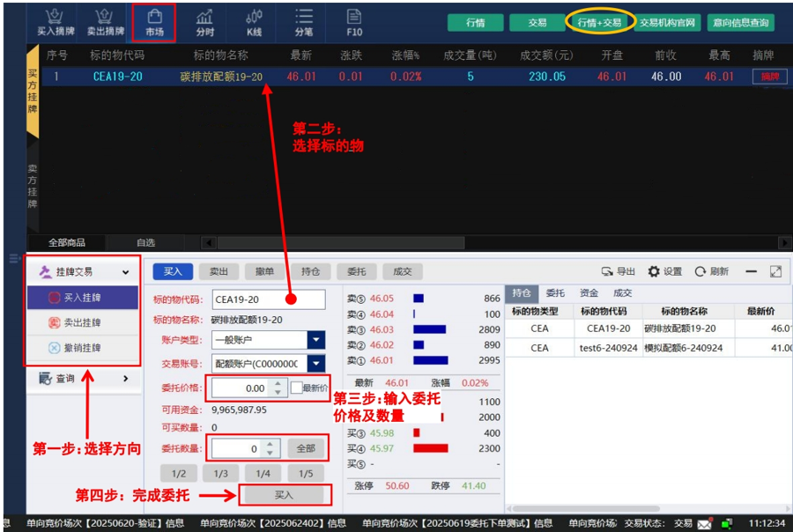Click the 买入 submit button
Viewport: 793px width, 532px height.
[284, 495]
